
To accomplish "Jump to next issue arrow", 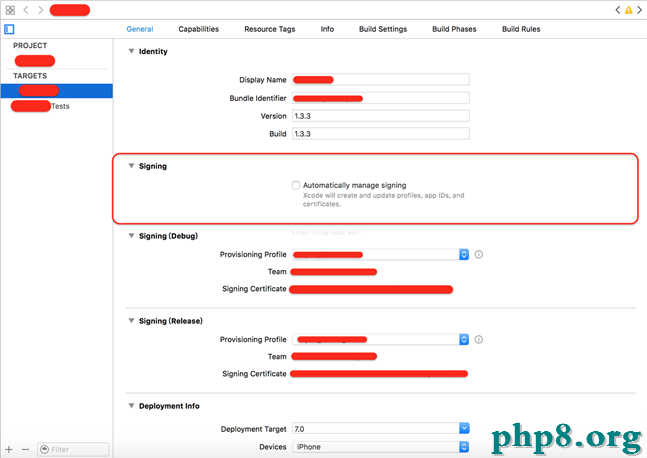I will click(640, 10).
